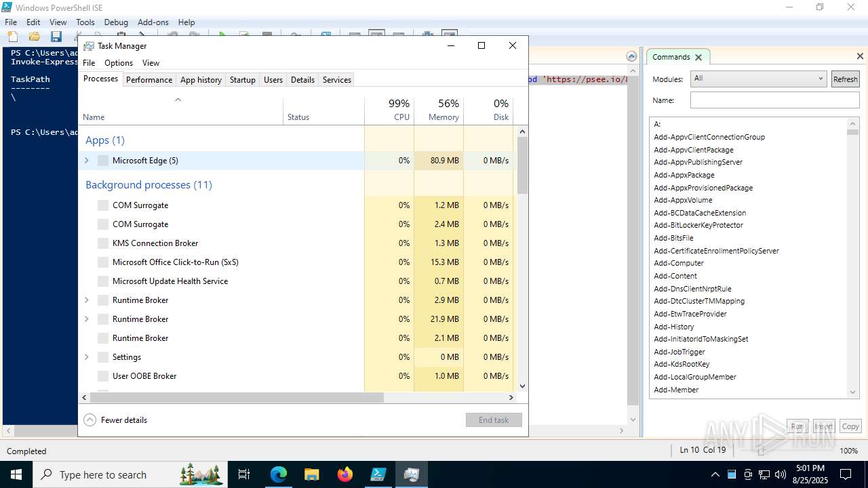The height and width of the screenshot is (488, 868).
Task: Click the PowerShell ISE title bar icon
Action: [x=7, y=7]
